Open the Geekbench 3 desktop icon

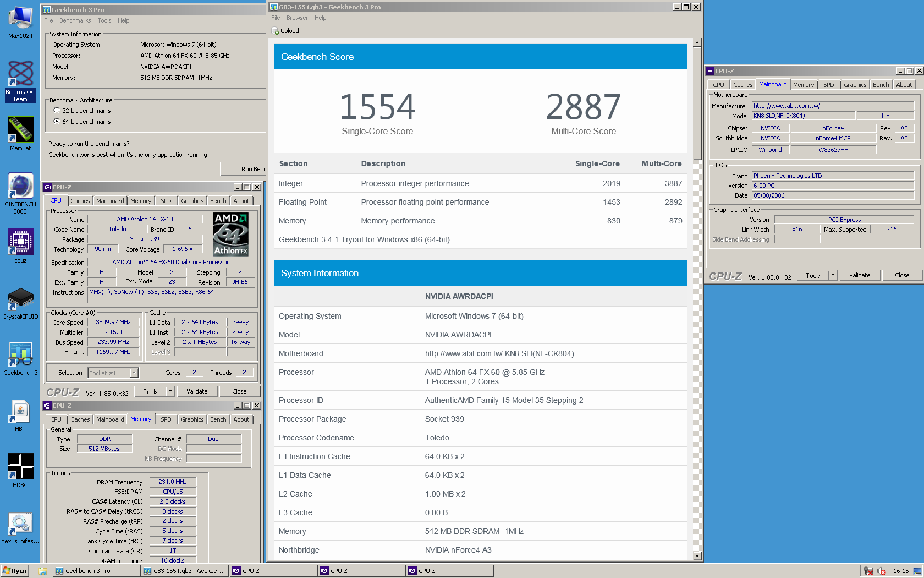(20, 359)
